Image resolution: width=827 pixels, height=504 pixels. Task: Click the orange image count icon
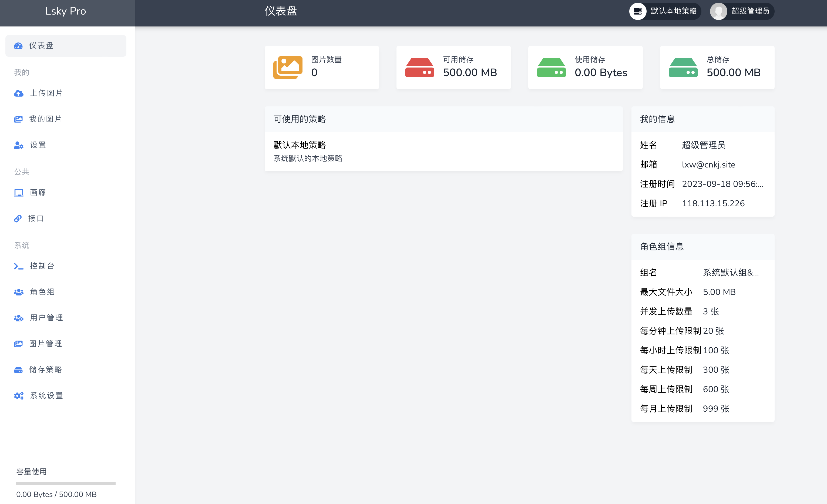(288, 68)
